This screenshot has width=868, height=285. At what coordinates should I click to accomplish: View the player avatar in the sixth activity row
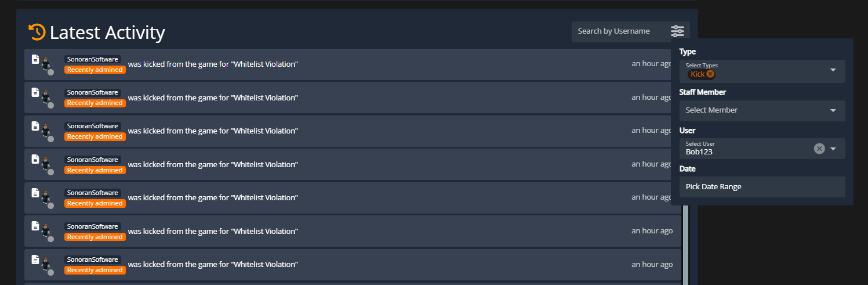(x=46, y=233)
